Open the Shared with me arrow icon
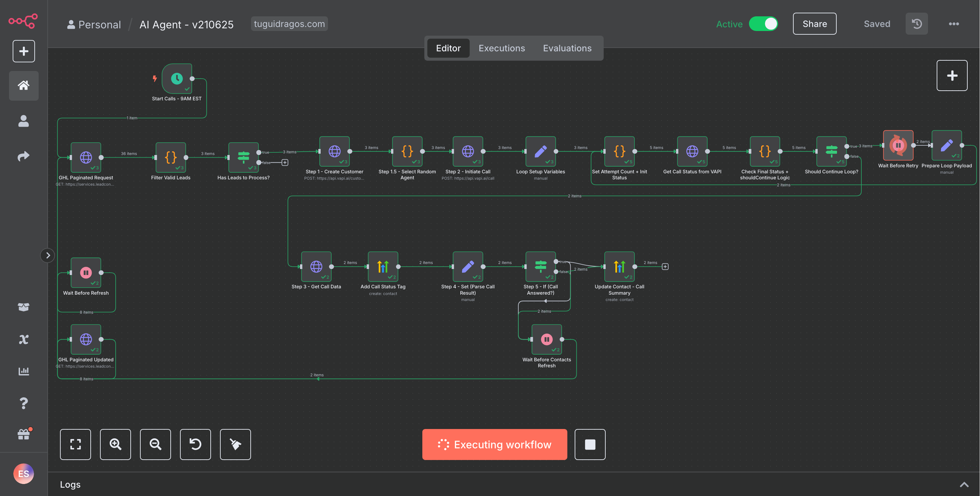The height and width of the screenshot is (496, 980). click(x=24, y=156)
